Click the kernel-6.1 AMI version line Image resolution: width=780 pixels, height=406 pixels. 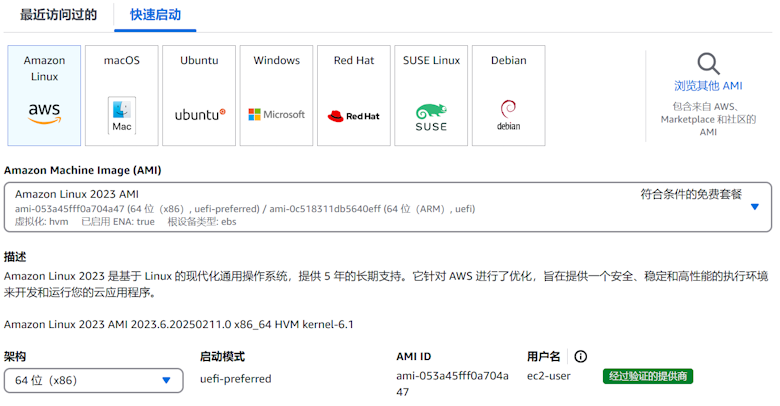pyautogui.click(x=179, y=324)
